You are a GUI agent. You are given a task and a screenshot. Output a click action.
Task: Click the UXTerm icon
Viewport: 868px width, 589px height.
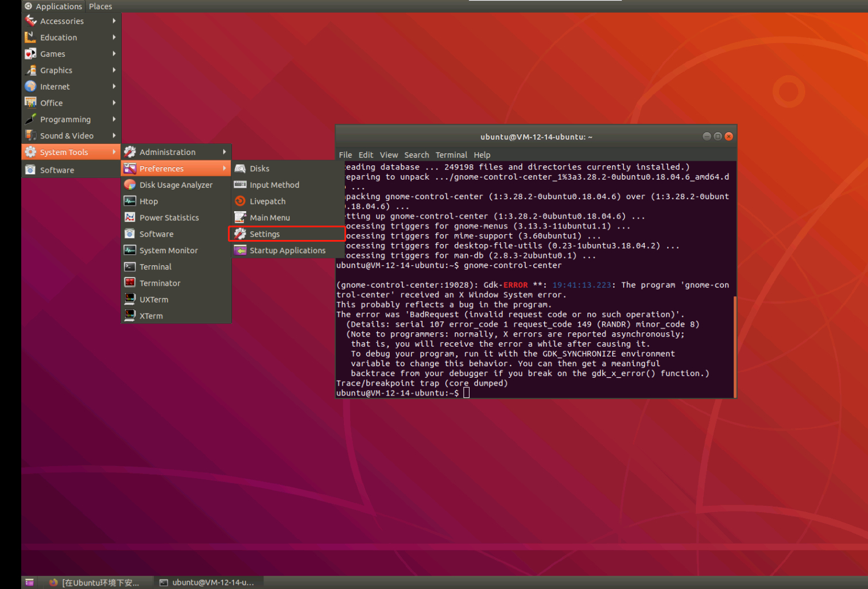130,299
